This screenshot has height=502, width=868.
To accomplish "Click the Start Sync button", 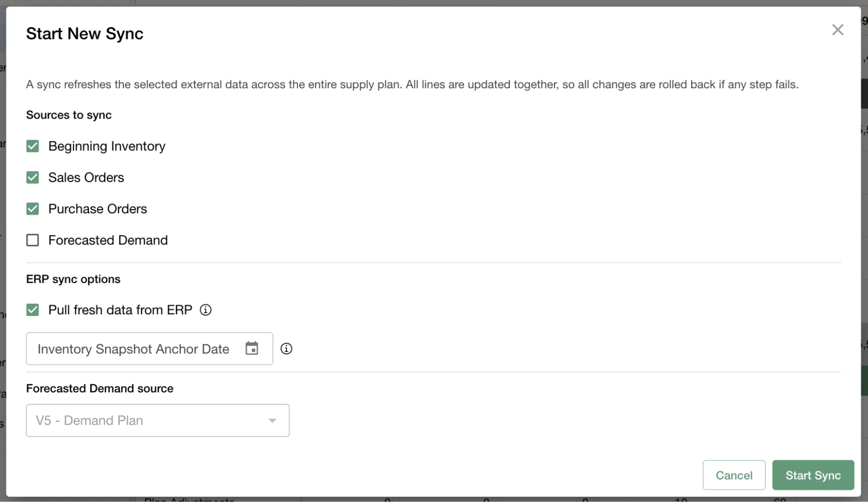I will pos(813,475).
